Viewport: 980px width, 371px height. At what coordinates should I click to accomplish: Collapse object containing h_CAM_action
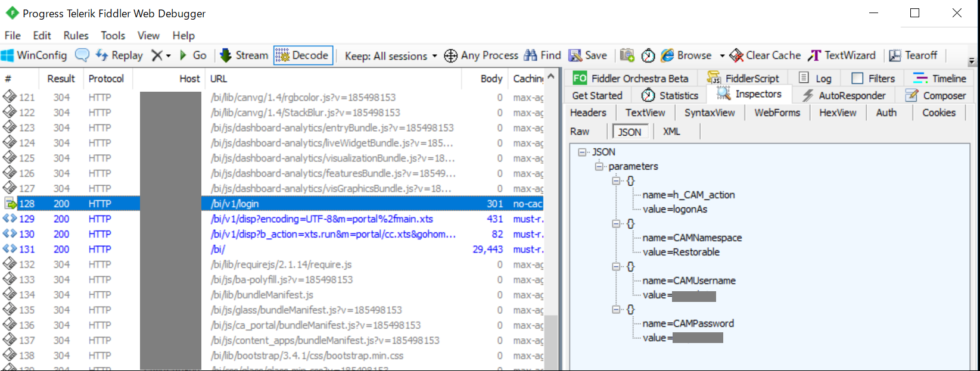(x=616, y=180)
